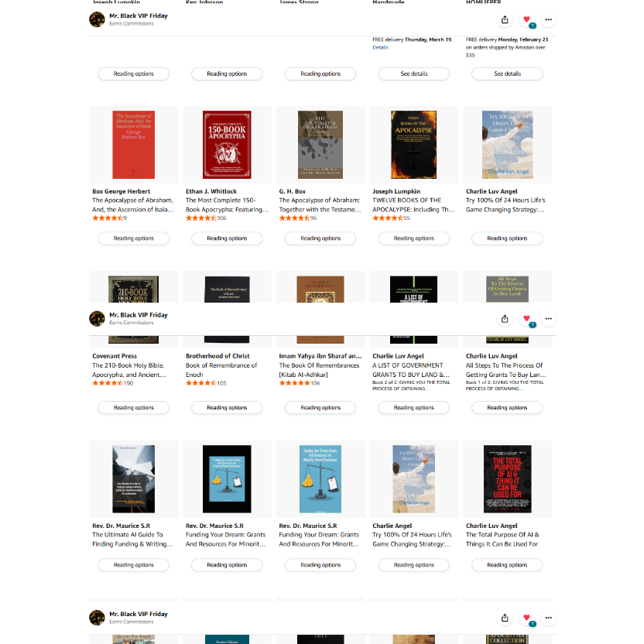Open the more options dots in middle header
644x644 pixels.
(x=548, y=319)
